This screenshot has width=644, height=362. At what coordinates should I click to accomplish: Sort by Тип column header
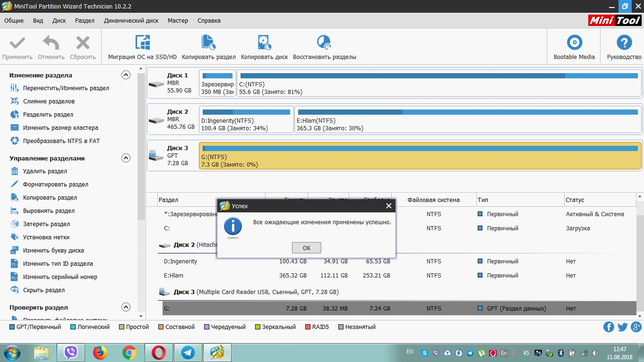coord(520,200)
